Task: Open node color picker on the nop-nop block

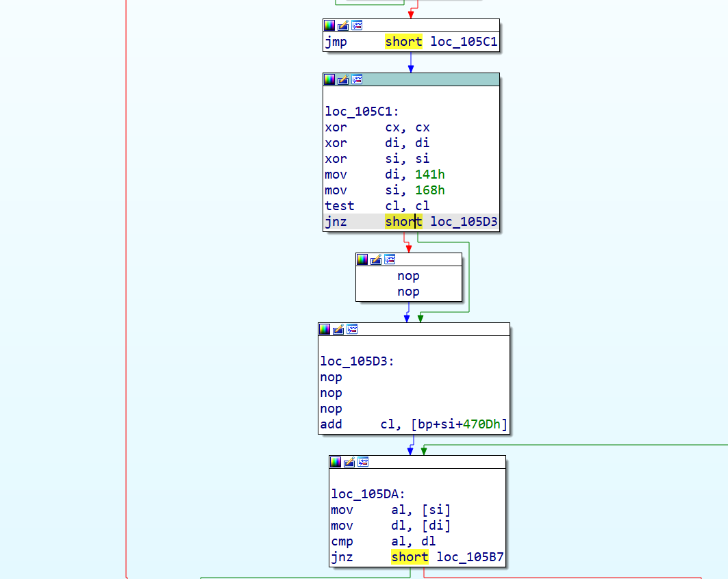Action: click(x=362, y=259)
